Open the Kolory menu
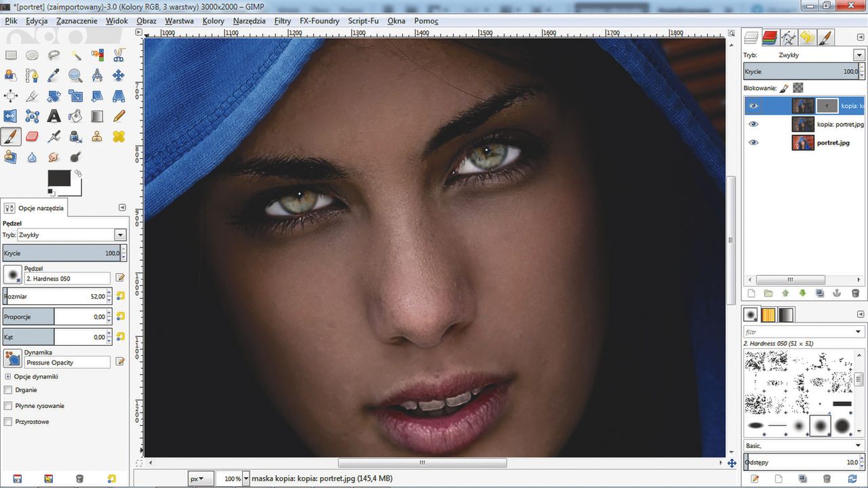 214,21
